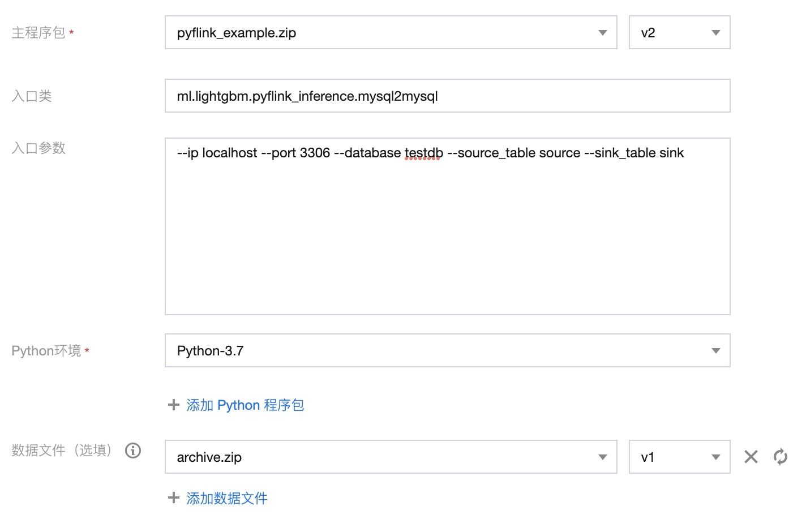806x532 pixels.
Task: Click the Python环境 field label
Action: [x=46, y=351]
